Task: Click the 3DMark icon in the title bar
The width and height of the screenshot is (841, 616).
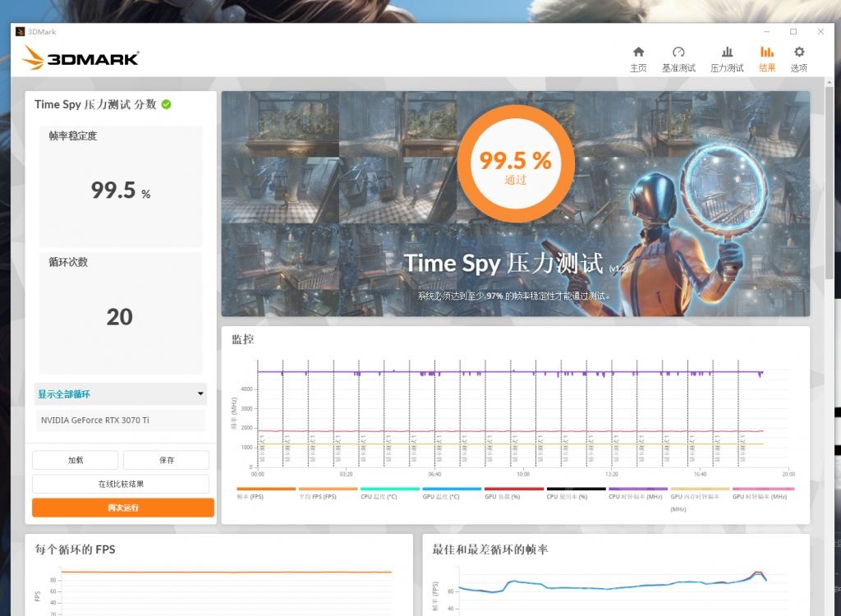Action: click(x=20, y=31)
